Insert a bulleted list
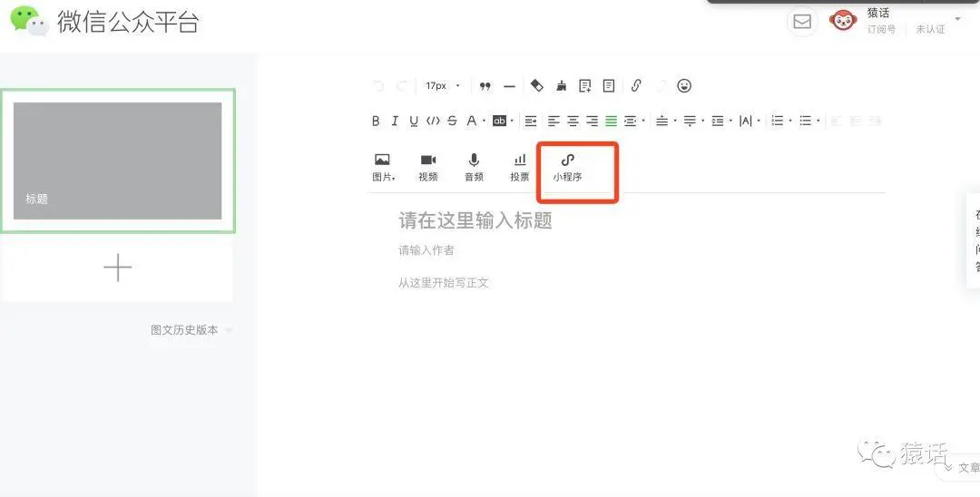Viewport: 980px width, 497px height. pyautogui.click(x=805, y=121)
